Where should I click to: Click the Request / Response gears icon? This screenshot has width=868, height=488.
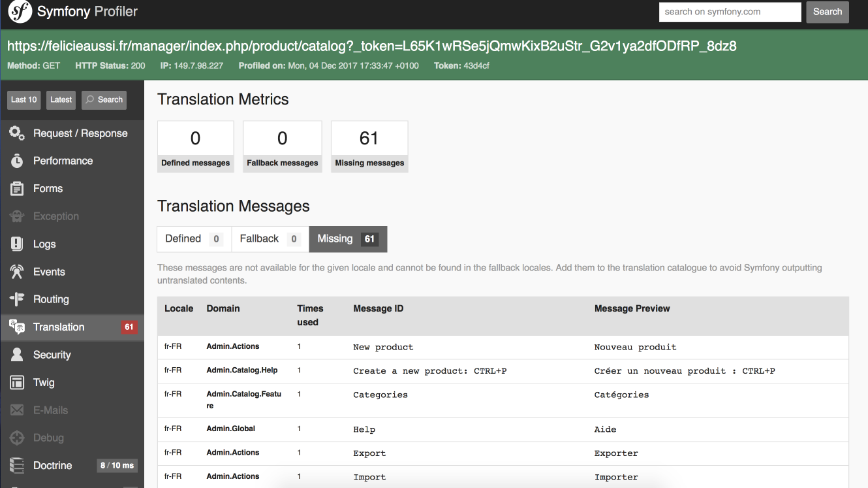point(17,133)
